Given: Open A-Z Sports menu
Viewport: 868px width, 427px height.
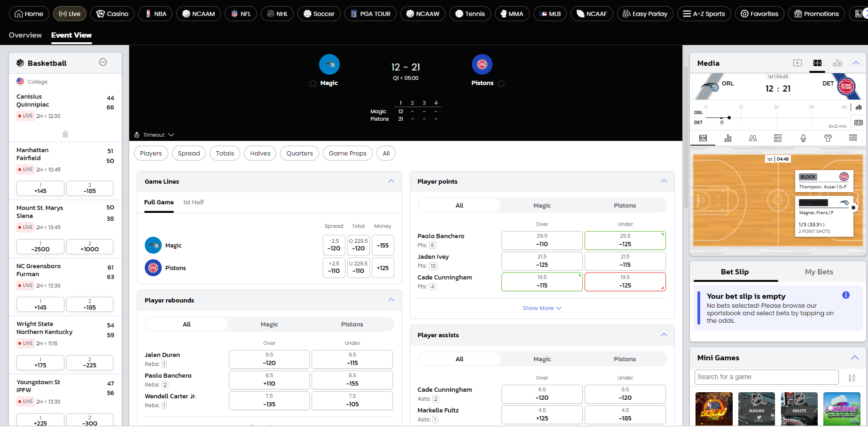Looking at the screenshot, I should pos(704,14).
